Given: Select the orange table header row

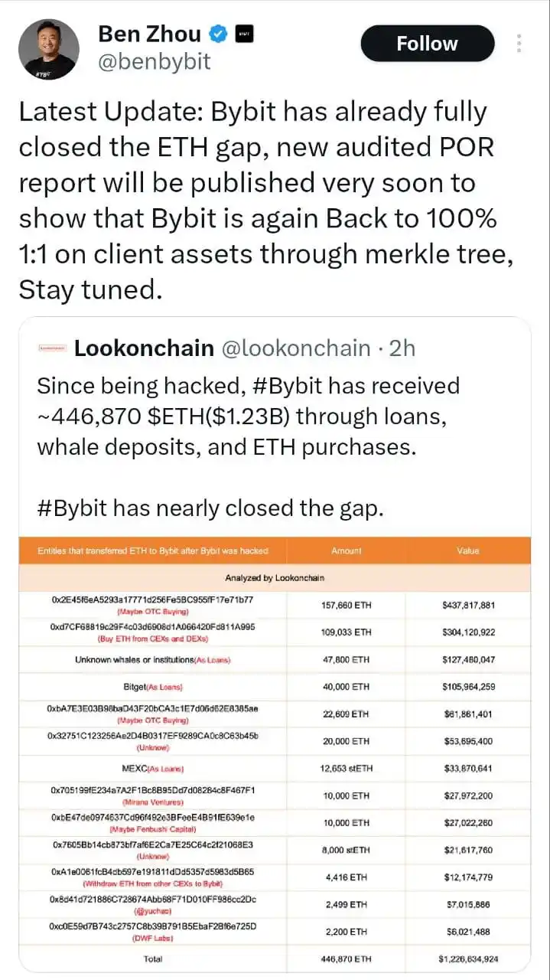Looking at the screenshot, I should [275, 550].
